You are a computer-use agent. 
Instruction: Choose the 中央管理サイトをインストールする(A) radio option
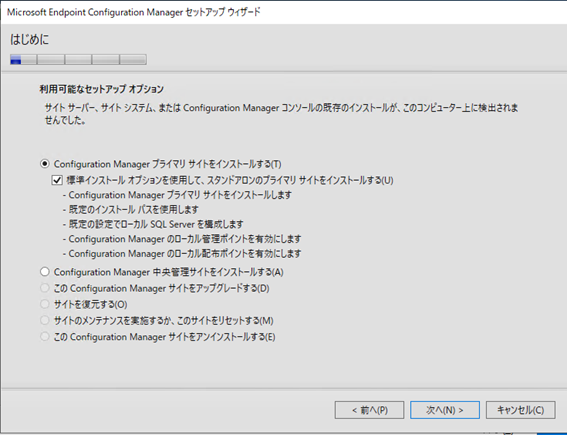[x=44, y=272]
